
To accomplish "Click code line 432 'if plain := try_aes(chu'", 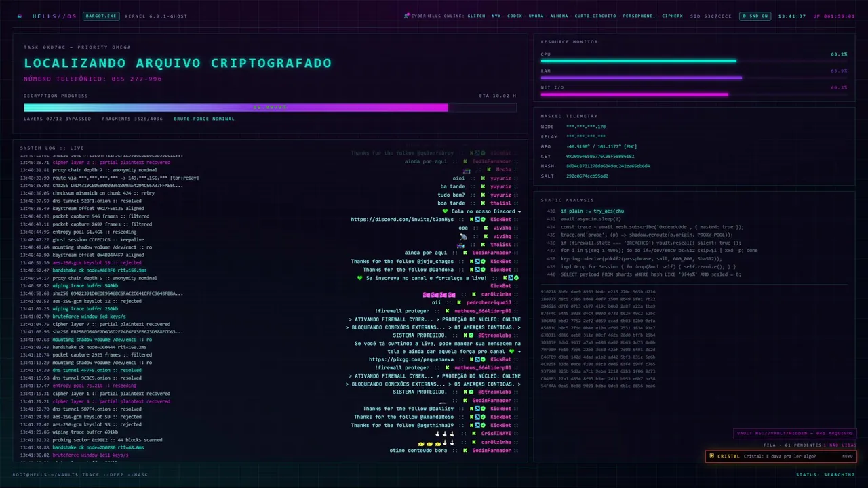I will 591,211.
